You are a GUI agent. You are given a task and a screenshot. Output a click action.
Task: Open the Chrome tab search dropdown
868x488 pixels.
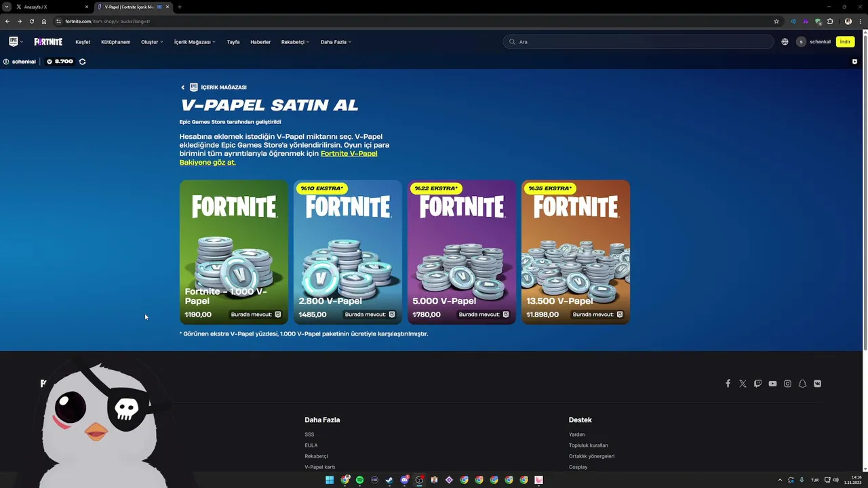click(x=7, y=7)
